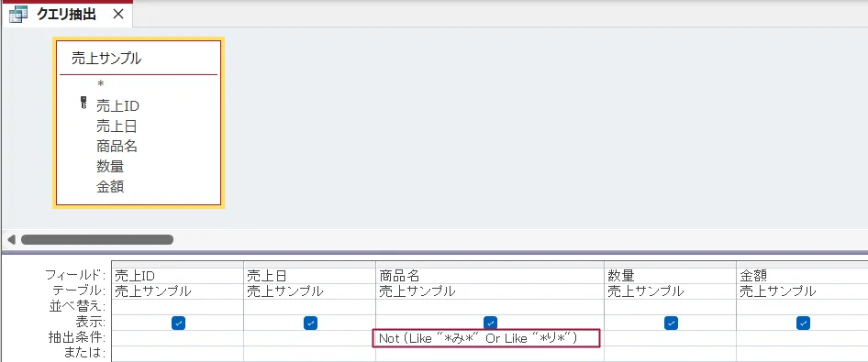Select the asterisk field in 売上サンプル table
The height and width of the screenshot is (362, 868).
coord(100,84)
